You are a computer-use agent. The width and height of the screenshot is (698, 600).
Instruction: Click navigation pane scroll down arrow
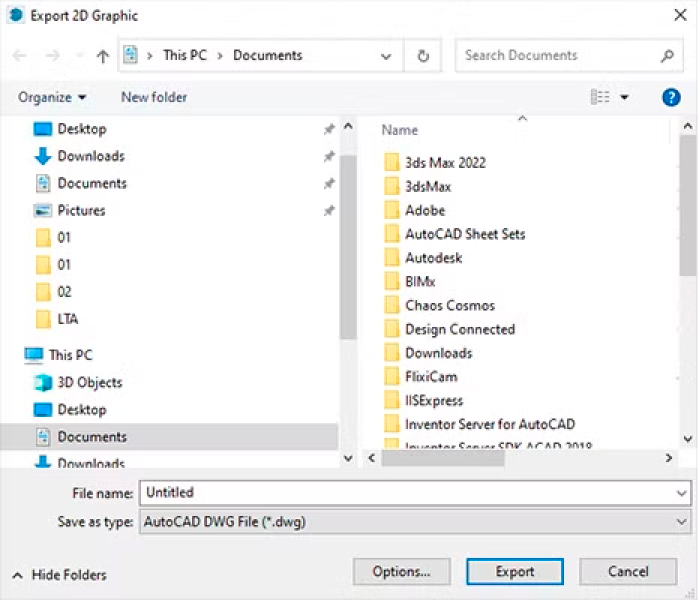pos(348,458)
